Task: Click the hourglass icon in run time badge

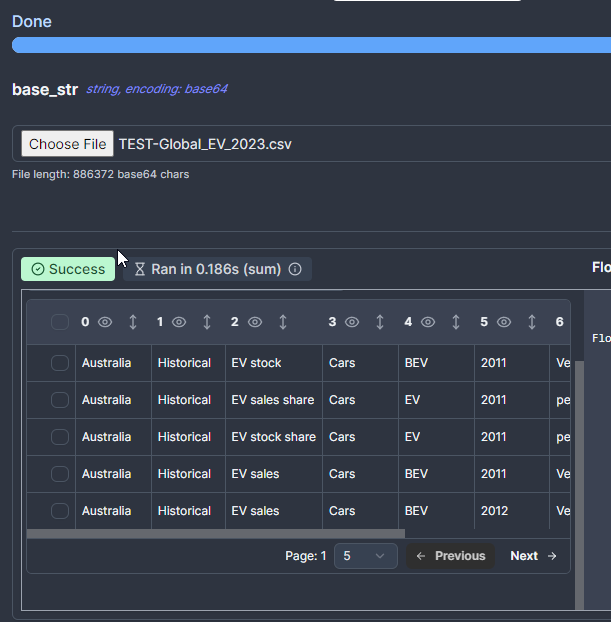Action: point(140,269)
